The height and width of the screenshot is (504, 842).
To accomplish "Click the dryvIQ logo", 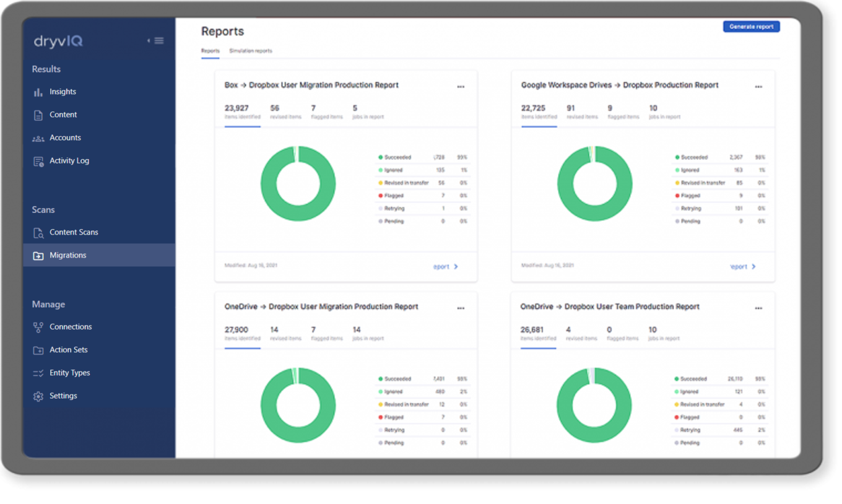I will (58, 41).
